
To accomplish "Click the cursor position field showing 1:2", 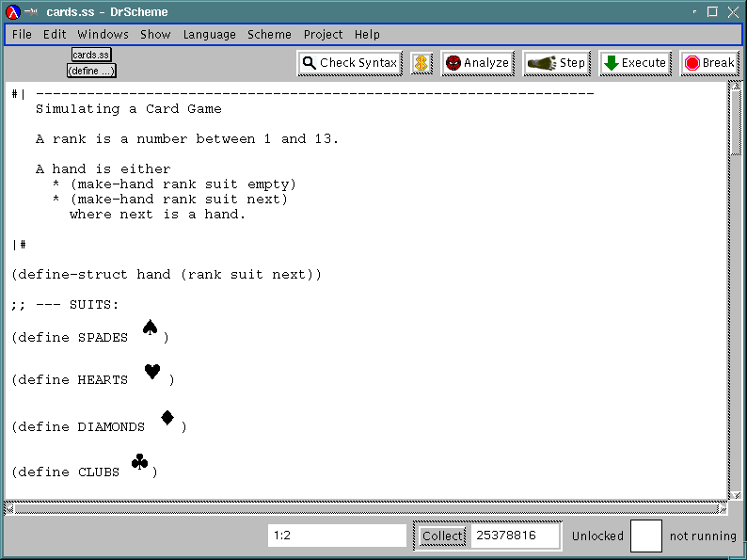I will coord(337,536).
